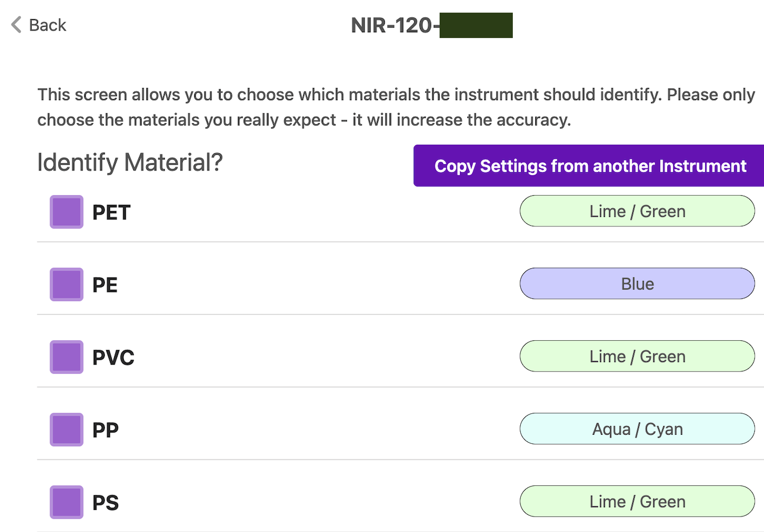Select the PS material name
This screenshot has height=532, width=764.
pos(105,503)
